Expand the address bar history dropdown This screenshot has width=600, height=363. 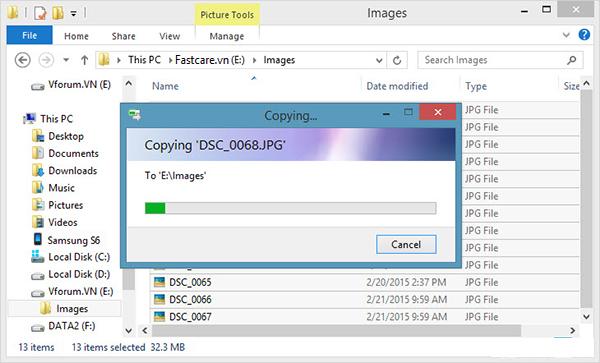coord(379,60)
